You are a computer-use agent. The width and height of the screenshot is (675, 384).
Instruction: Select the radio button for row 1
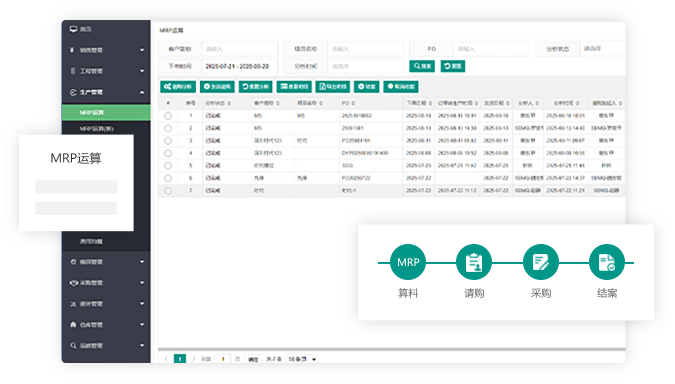pos(168,116)
